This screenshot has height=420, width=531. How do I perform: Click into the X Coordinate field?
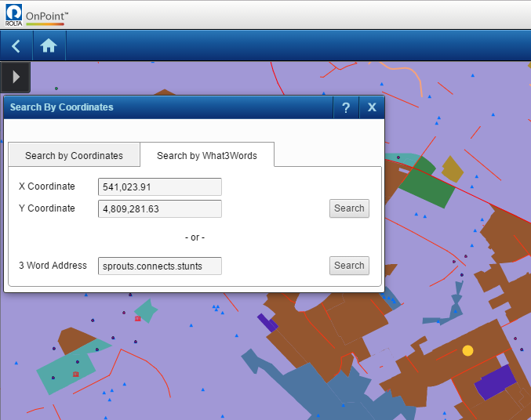coord(160,186)
